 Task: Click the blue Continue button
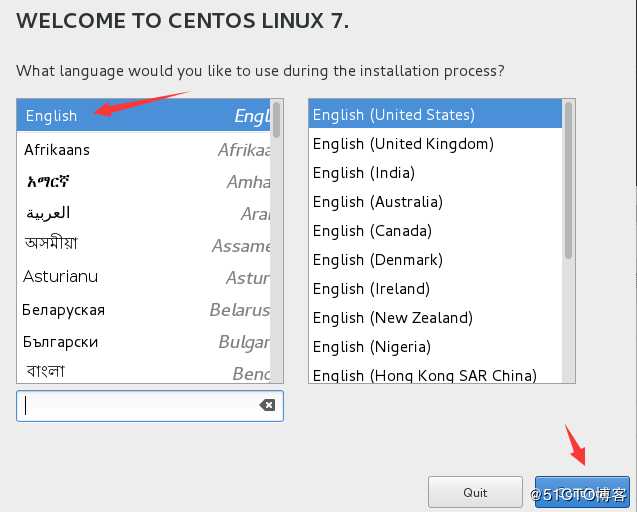coord(582,492)
